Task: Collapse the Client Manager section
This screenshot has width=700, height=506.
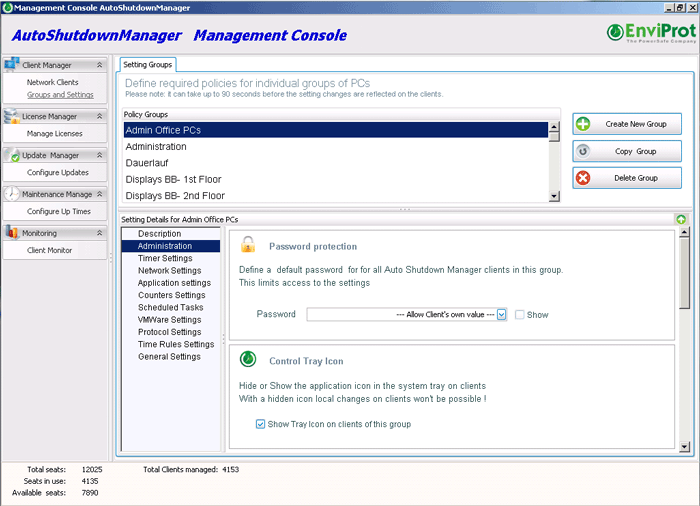Action: 99,65
